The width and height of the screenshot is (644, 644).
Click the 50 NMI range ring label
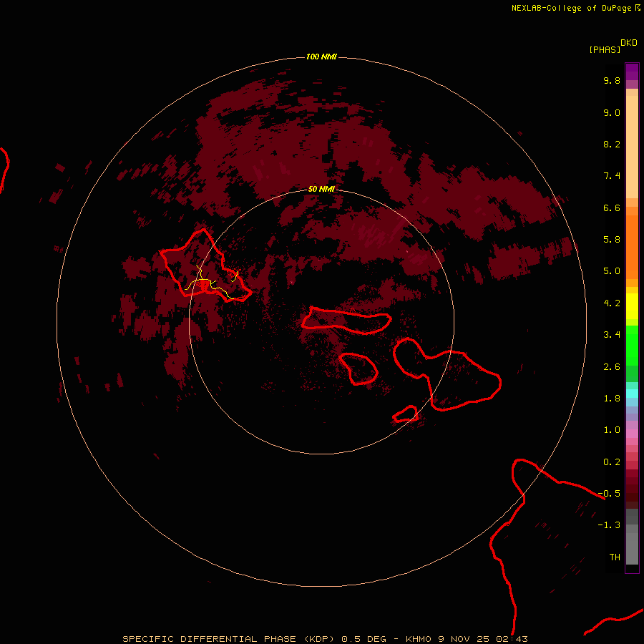pos(321,189)
